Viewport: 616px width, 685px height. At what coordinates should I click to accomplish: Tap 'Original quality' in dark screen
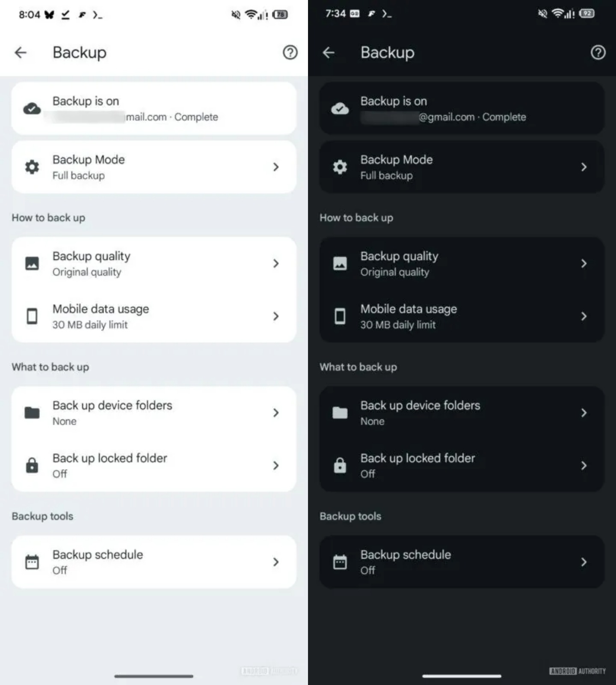pos(394,272)
